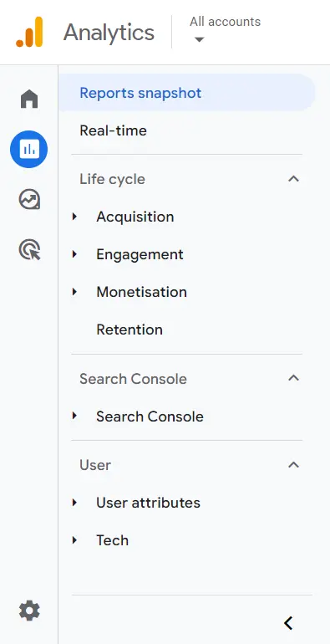330x644 pixels.
Task: Open the Advertising cursor-target icon
Action: pos(29,250)
